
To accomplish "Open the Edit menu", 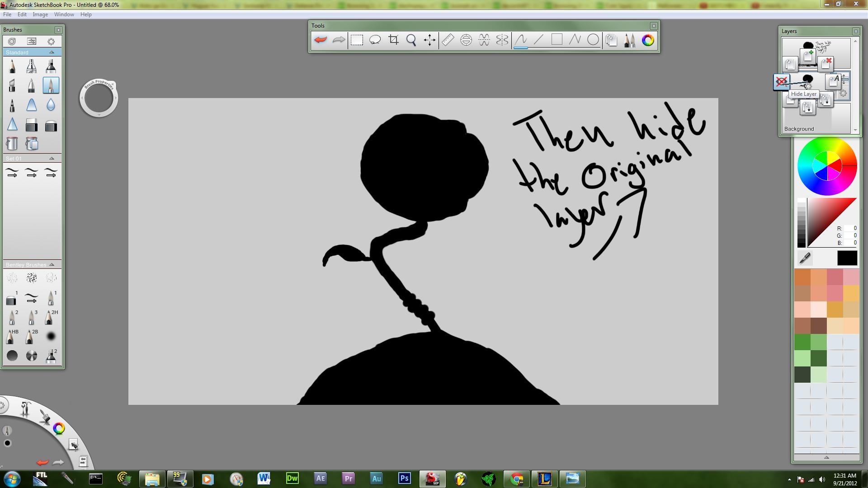I will point(22,14).
